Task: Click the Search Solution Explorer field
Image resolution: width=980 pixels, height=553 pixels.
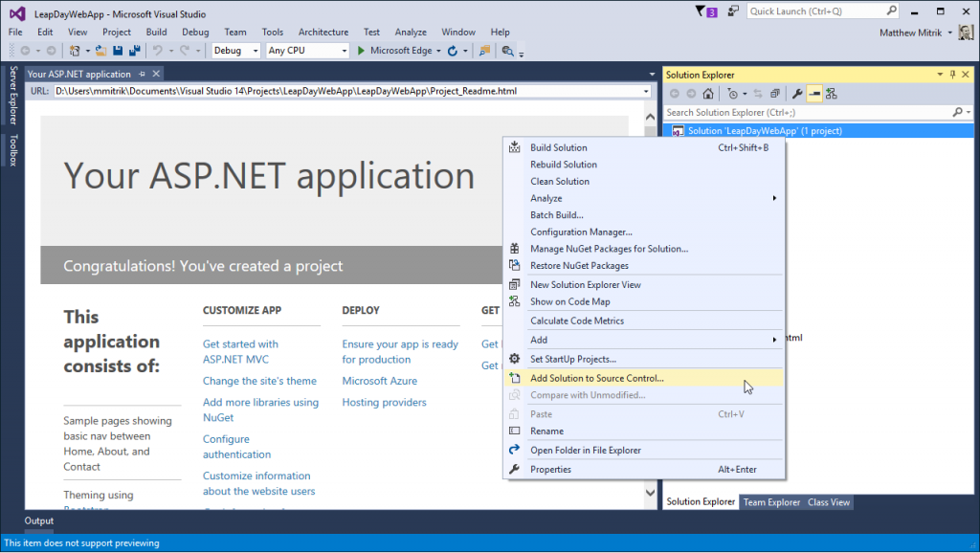Action: pos(818,113)
